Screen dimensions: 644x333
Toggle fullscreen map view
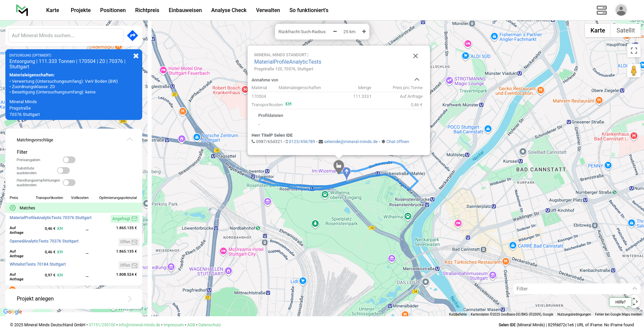tap(634, 51)
